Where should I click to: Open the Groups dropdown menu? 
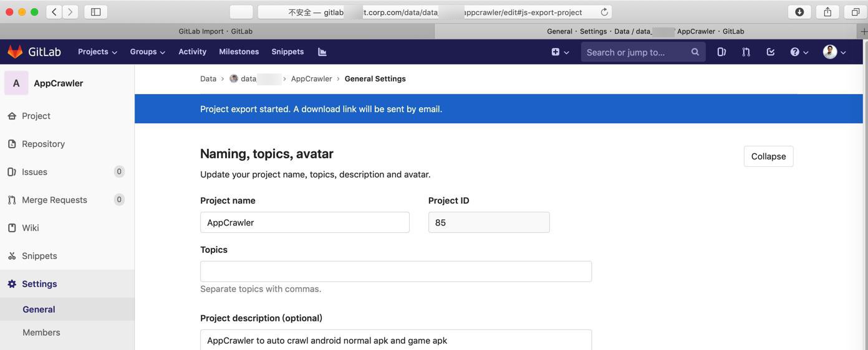pyautogui.click(x=147, y=52)
